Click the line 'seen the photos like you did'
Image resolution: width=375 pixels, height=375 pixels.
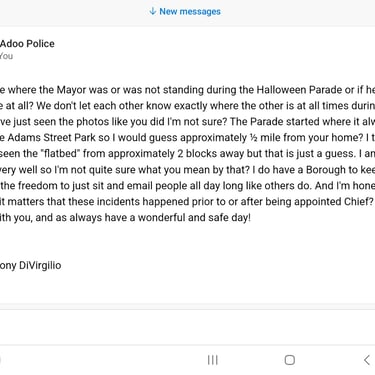[x=187, y=122]
